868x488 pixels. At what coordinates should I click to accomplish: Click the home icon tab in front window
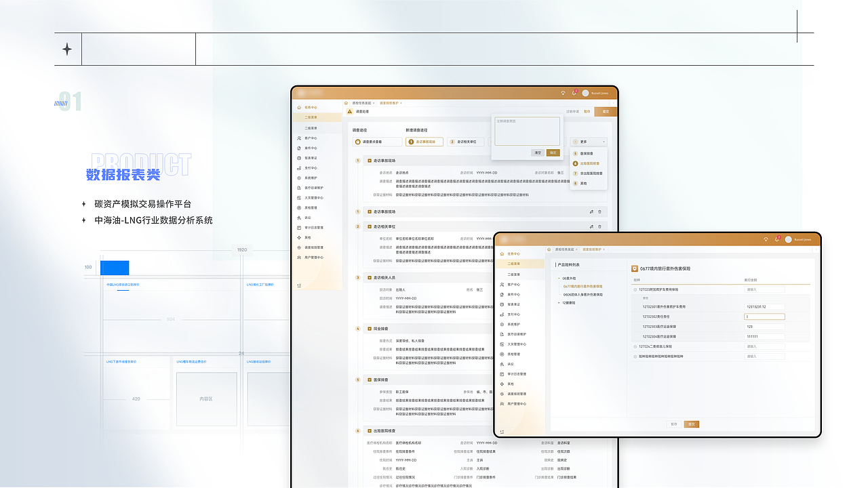coord(549,249)
